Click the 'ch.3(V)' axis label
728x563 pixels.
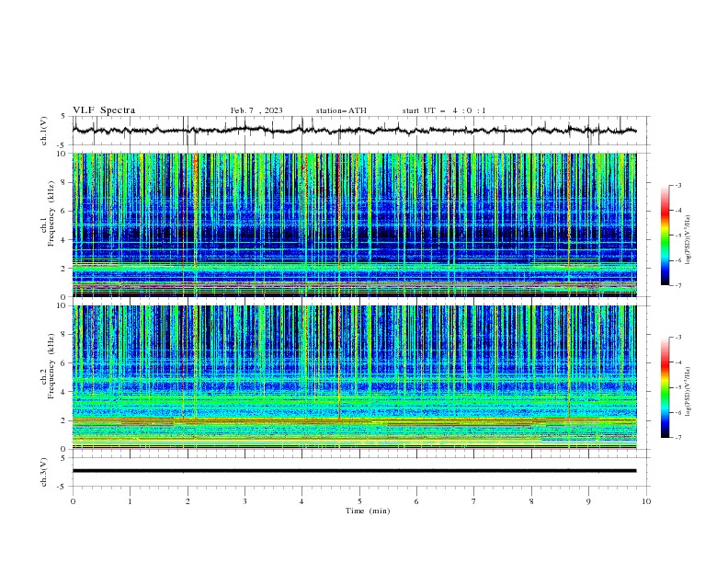click(x=44, y=472)
